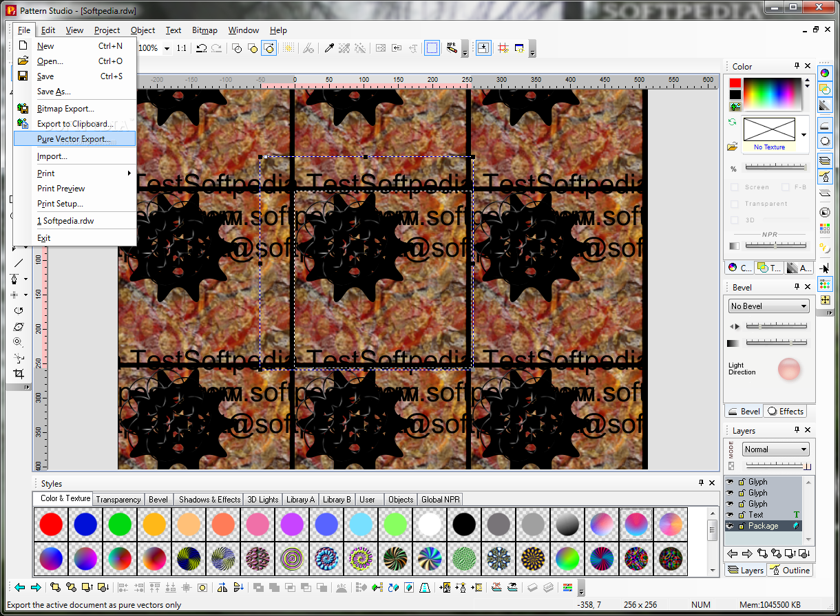840x616 pixels.
Task: Open recent file 1 Softpedia.rdw
Action: point(74,221)
